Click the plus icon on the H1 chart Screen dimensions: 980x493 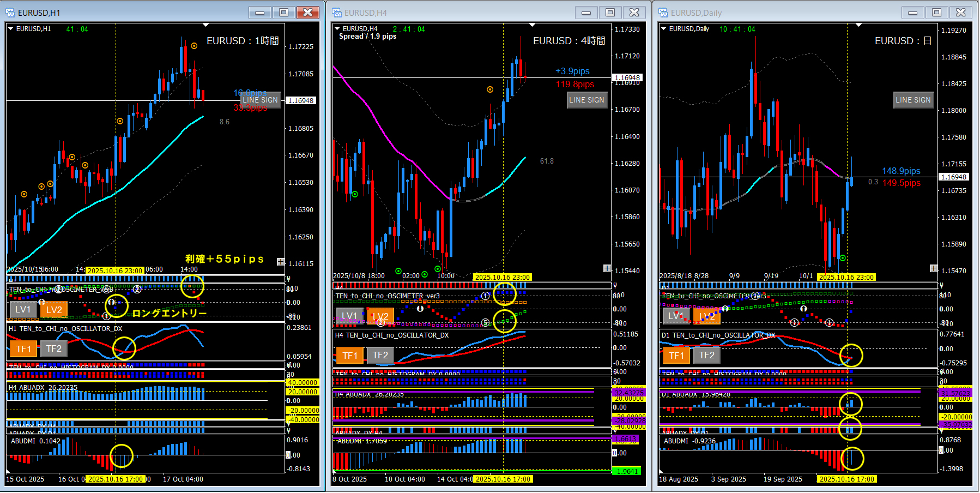[281, 262]
